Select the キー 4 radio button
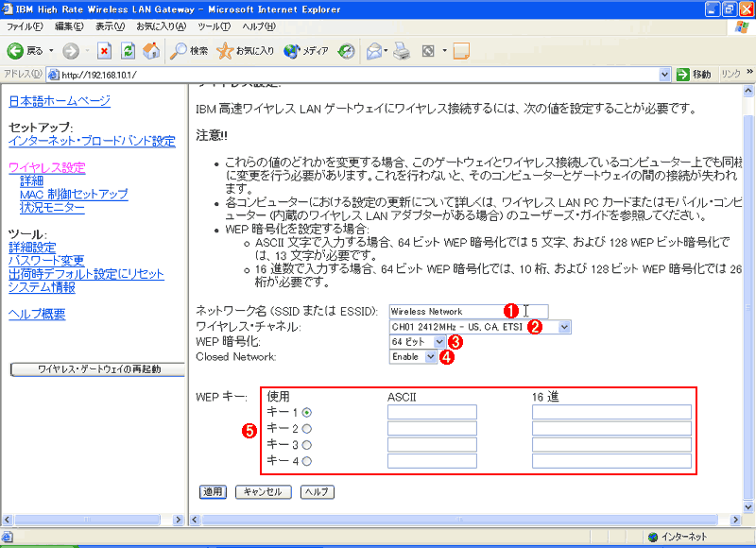Screen dimensions: 756x548 (x=306, y=461)
